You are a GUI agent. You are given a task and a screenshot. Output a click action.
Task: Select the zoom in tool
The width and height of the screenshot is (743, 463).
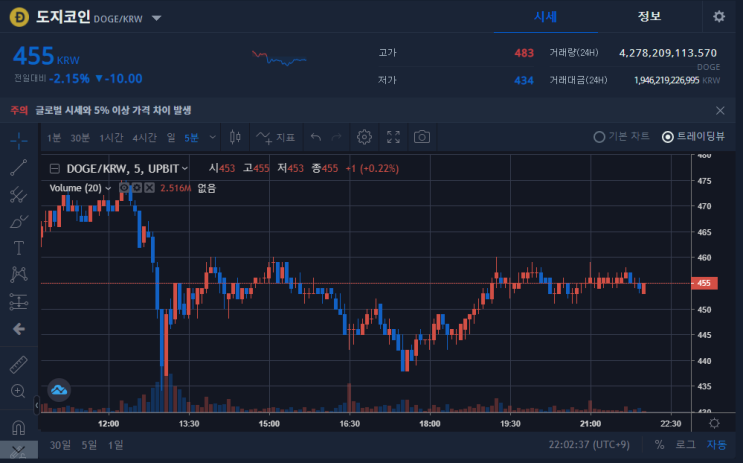tap(18, 391)
